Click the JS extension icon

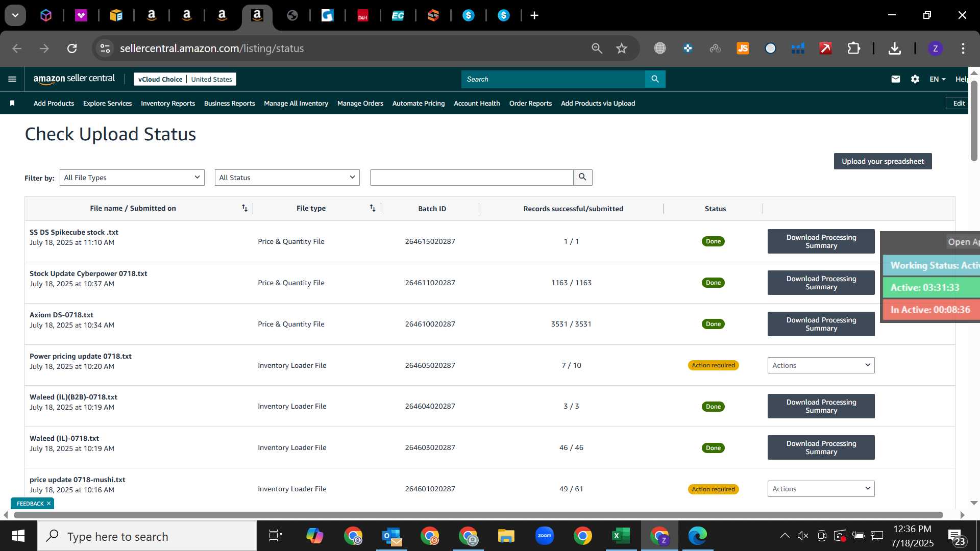point(743,48)
